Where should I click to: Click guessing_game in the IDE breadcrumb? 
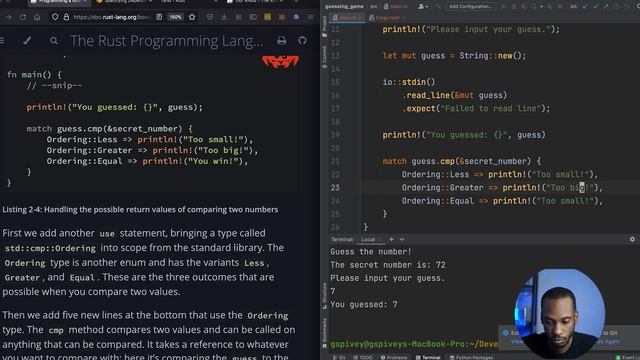(x=344, y=7)
